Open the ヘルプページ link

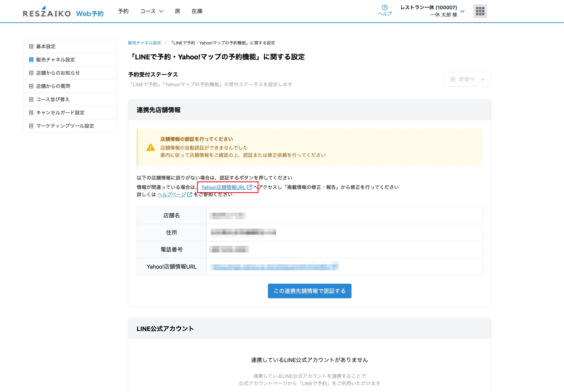coord(171,195)
